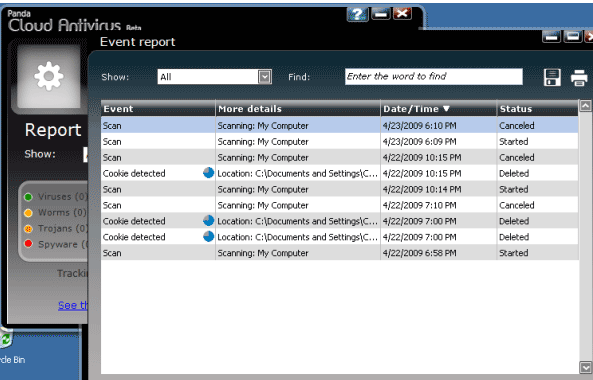This screenshot has height=380, width=593.
Task: Select Viruses (0) entry in Panda report
Action: click(56, 197)
